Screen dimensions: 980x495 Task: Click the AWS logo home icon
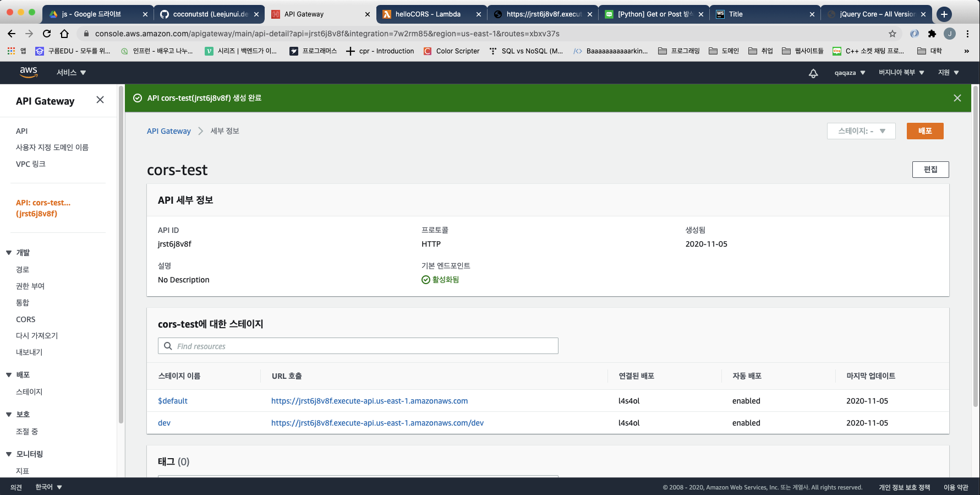click(29, 72)
